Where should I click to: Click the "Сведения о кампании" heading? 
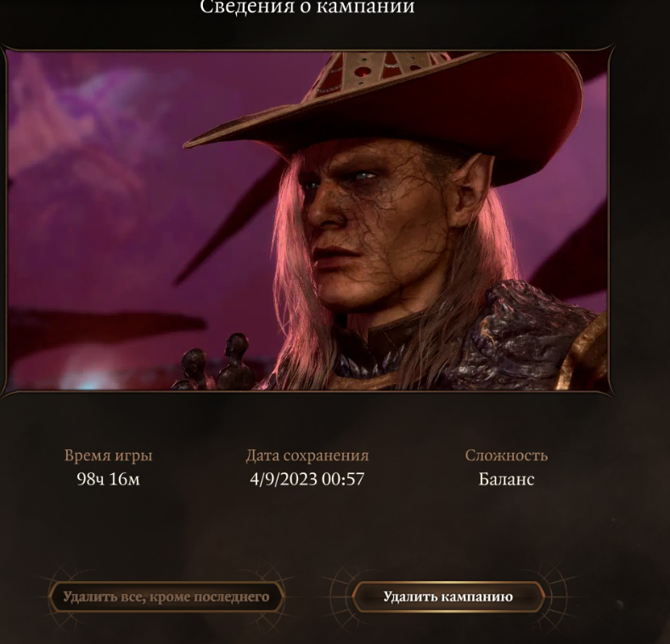coord(307,7)
